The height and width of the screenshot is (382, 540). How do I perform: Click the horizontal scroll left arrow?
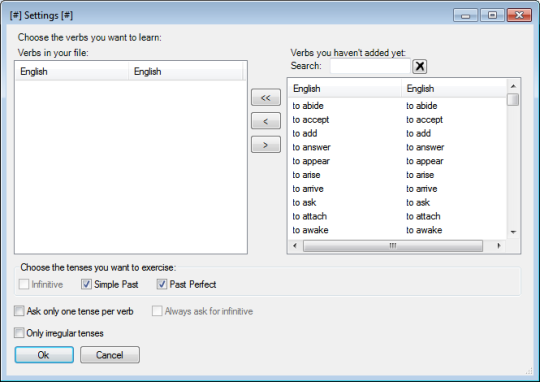click(x=295, y=246)
